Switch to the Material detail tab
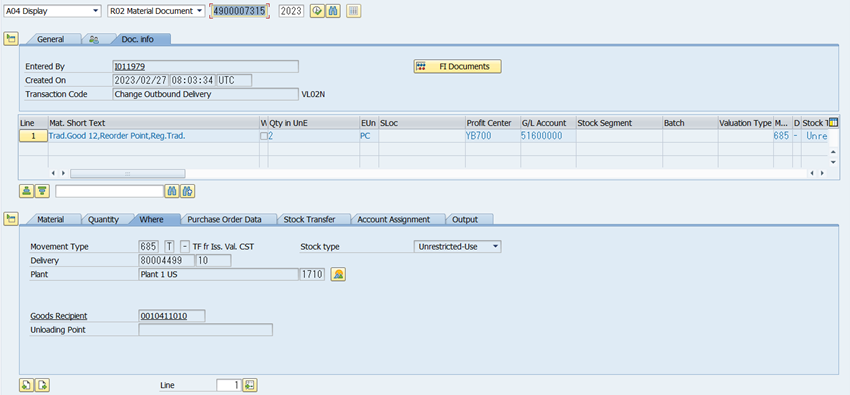The width and height of the screenshot is (850, 395). tap(50, 219)
